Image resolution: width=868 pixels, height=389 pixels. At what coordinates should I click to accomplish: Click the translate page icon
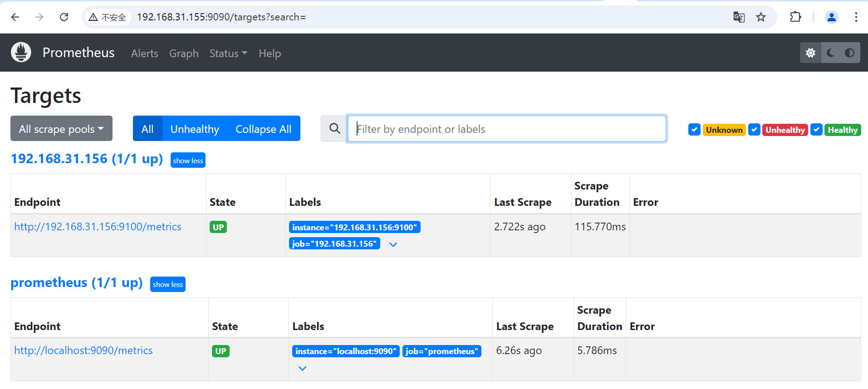pyautogui.click(x=739, y=17)
